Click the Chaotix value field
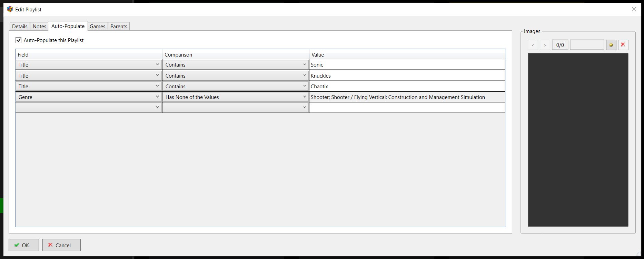 [x=407, y=86]
